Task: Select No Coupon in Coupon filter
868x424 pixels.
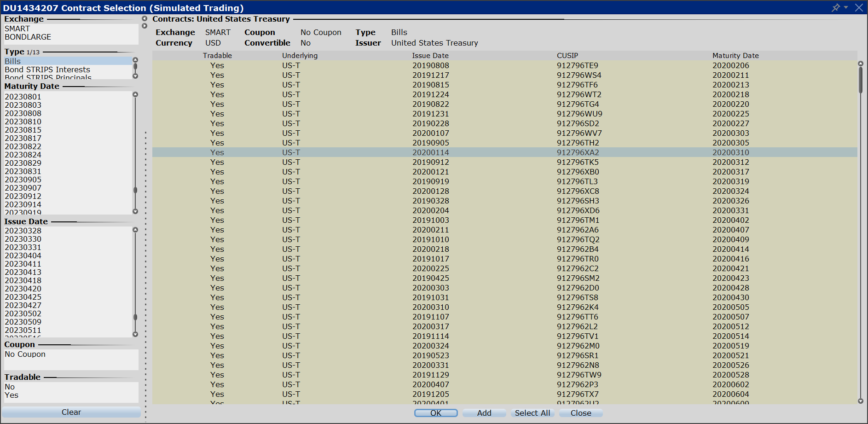Action: click(x=71, y=354)
